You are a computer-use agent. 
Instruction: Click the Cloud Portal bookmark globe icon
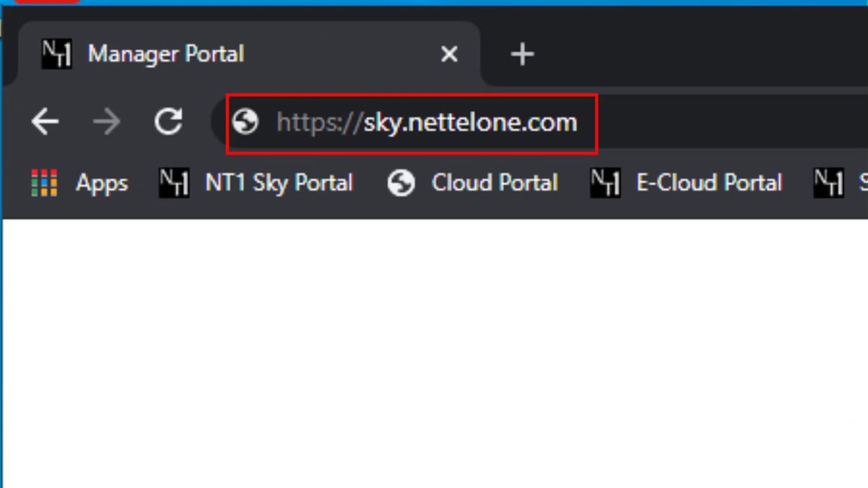pyautogui.click(x=401, y=183)
